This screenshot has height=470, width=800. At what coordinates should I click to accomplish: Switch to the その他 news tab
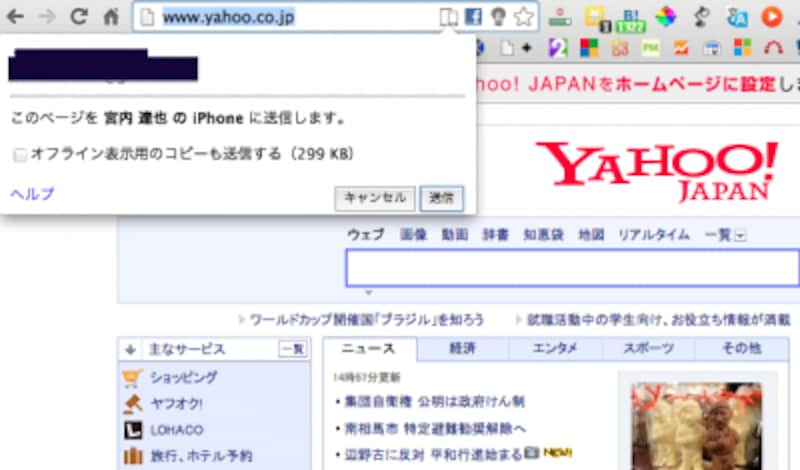pos(742,349)
